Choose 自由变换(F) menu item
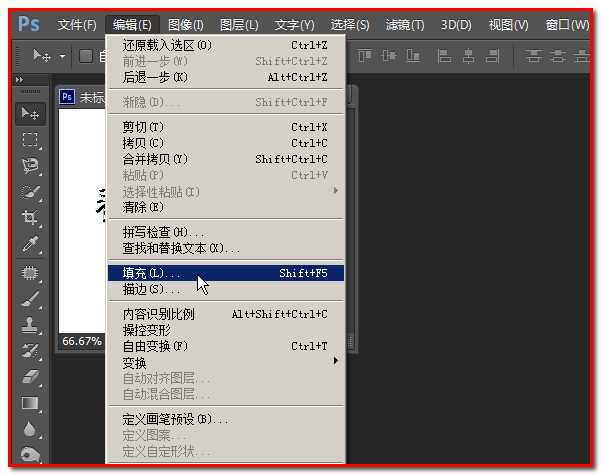The image size is (601, 475). (x=225, y=346)
